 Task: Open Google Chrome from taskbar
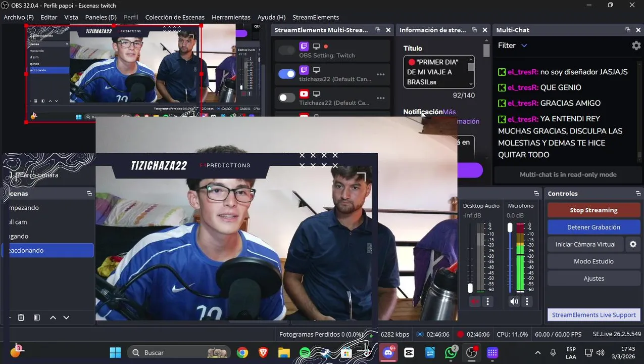tap(242, 352)
